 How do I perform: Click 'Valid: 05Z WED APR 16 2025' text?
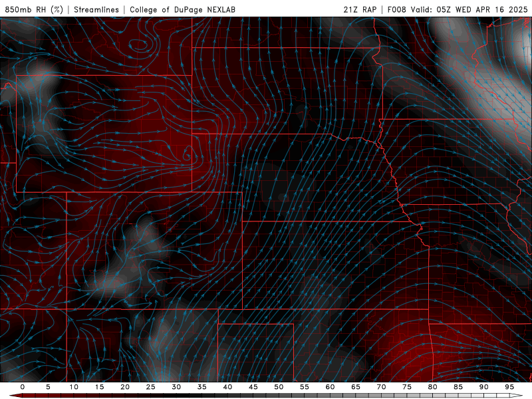coord(469,9)
